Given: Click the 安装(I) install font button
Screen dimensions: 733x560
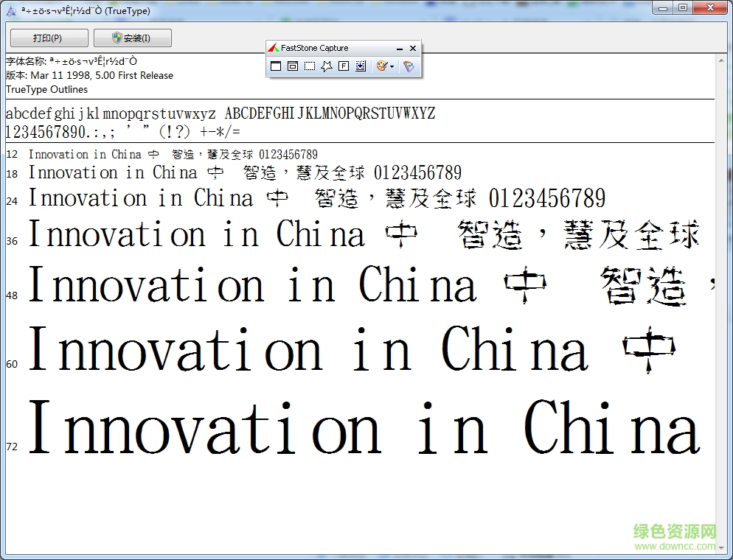Looking at the screenshot, I should point(132,38).
